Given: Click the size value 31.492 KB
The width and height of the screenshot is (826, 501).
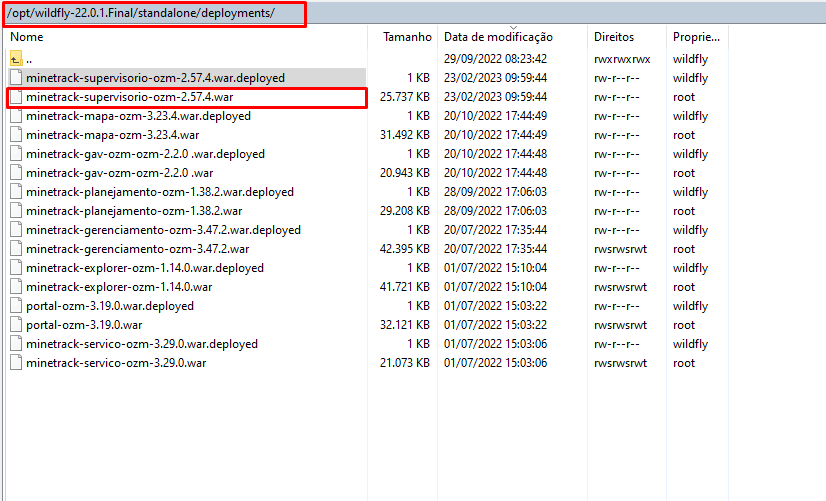Looking at the screenshot, I should pos(405,135).
